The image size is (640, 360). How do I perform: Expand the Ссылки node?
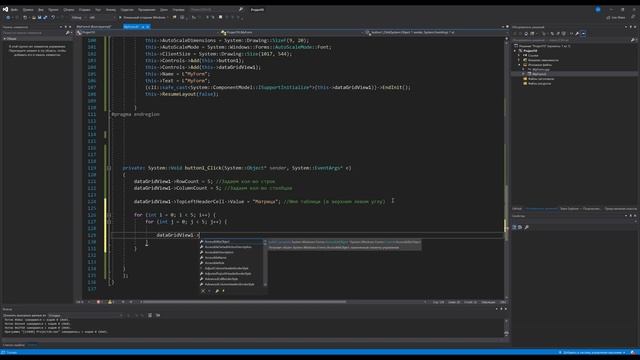[x=520, y=55]
